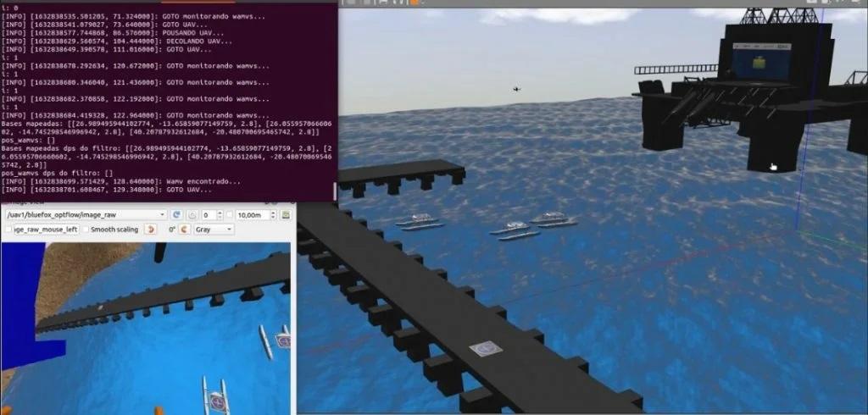This screenshot has height=415, width=868.
Task: Rotate the image right using the arrow icon
Action: 184,230
